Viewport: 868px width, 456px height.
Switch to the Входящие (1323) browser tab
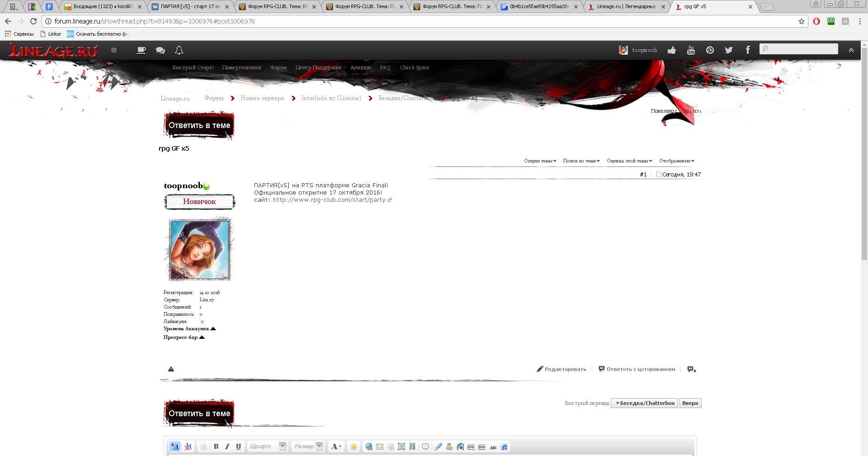103,6
